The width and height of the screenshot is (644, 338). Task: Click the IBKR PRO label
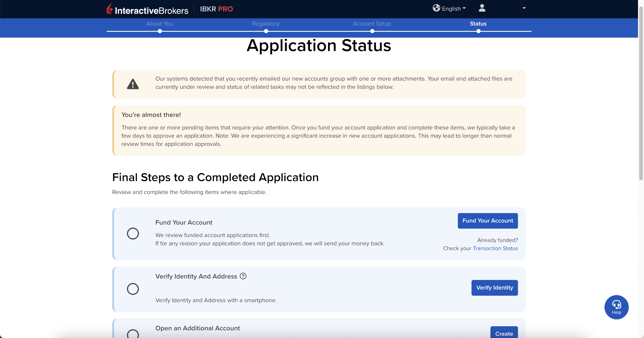pos(216,9)
